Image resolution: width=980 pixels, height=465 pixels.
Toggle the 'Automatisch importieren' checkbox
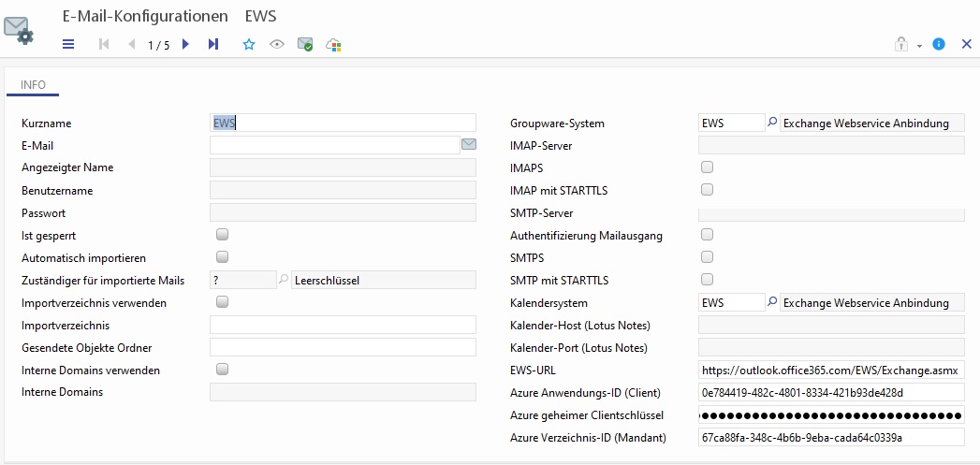point(223,257)
